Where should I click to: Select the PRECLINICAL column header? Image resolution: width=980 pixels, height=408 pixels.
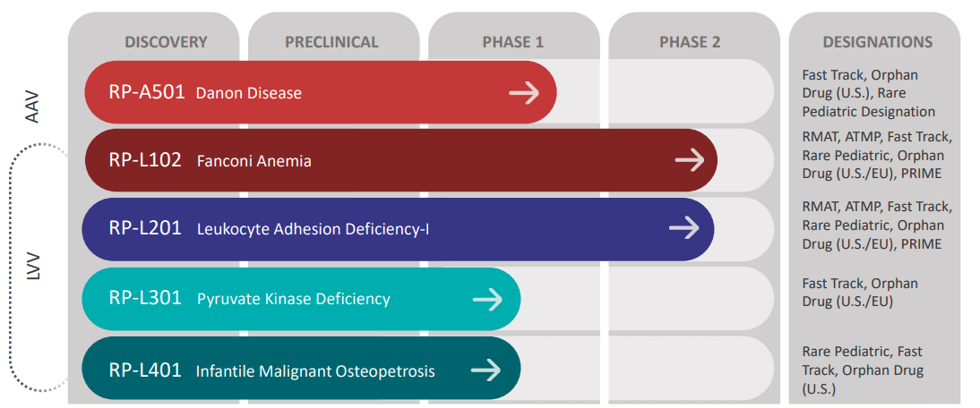pos(331,42)
